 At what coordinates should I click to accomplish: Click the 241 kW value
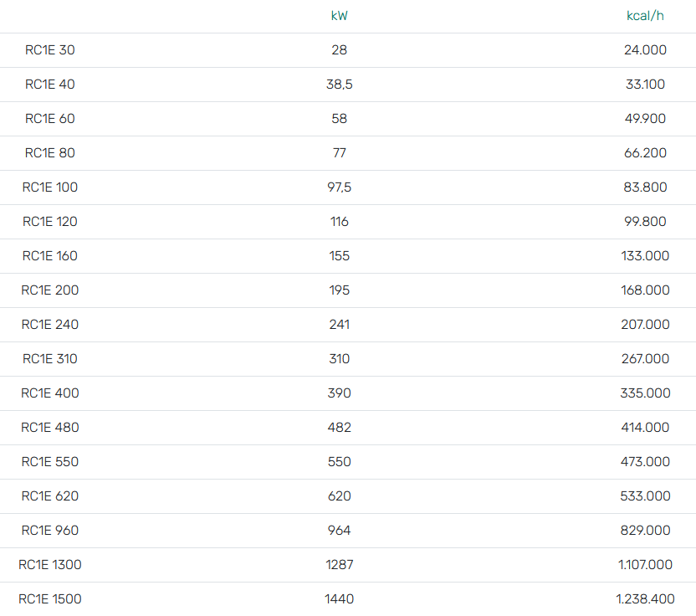(x=339, y=325)
